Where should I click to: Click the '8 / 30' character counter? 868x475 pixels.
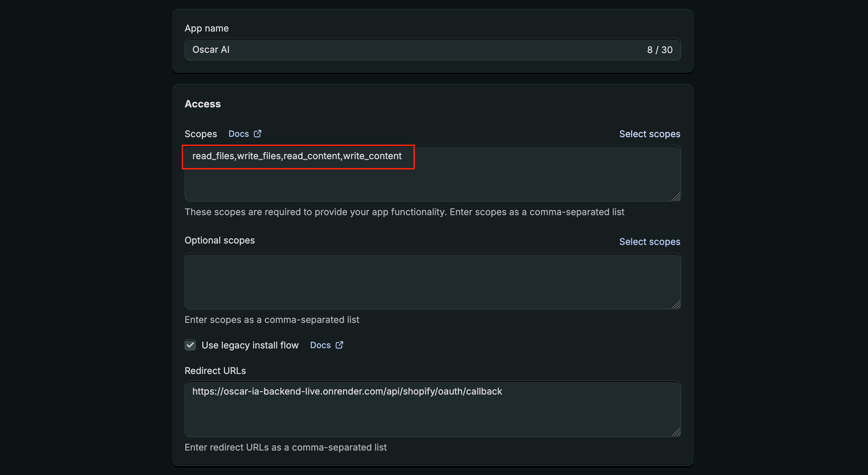click(x=659, y=50)
